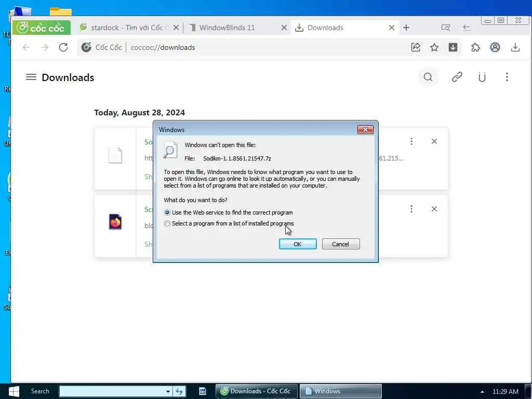Click the magnet torrent icon

(482, 77)
